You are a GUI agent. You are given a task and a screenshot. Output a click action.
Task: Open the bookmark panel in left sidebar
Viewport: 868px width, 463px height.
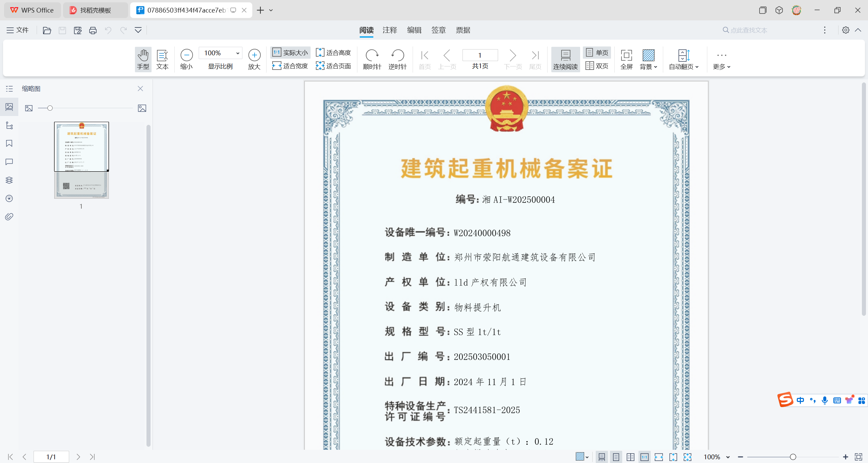point(9,143)
